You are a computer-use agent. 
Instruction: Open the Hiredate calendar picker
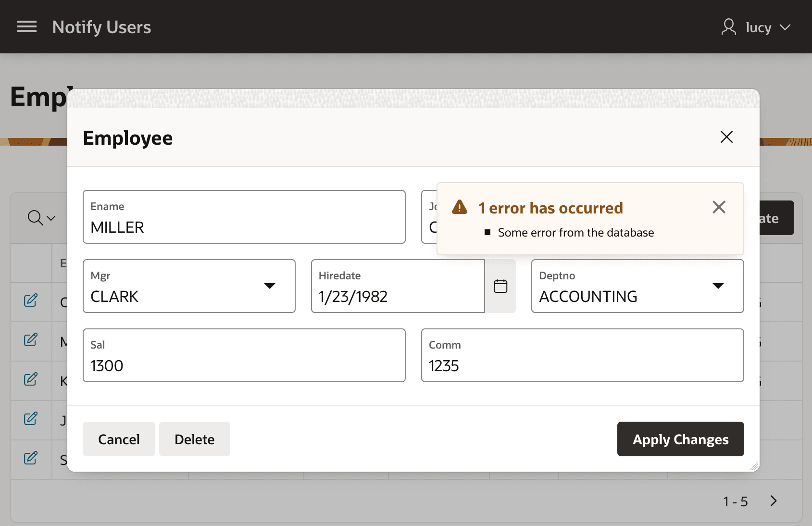pos(500,286)
